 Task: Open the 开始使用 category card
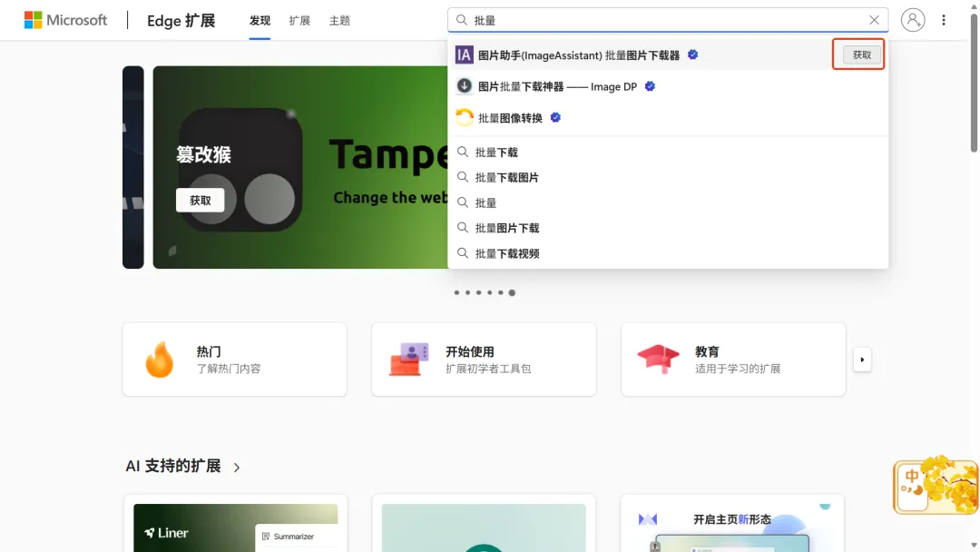pos(484,360)
